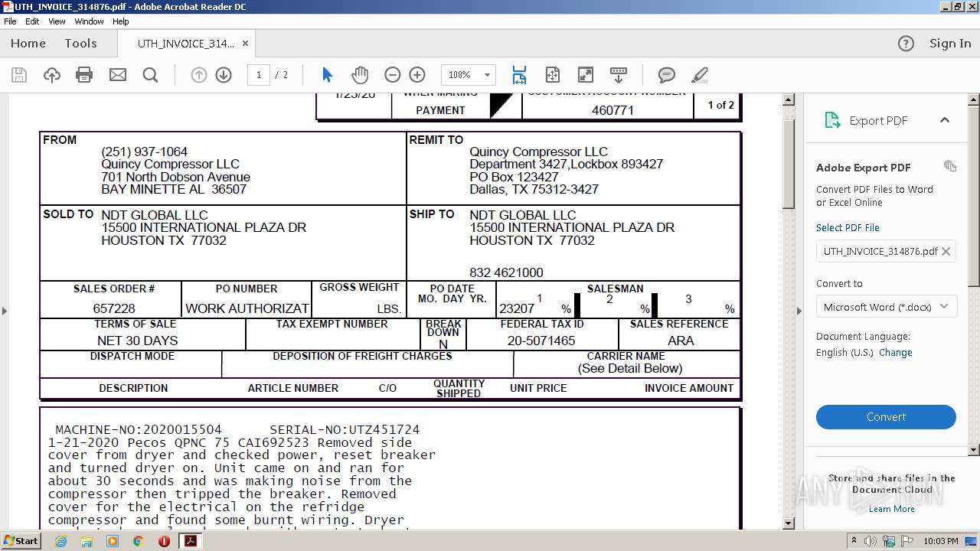Open the Help question mark icon
The width and height of the screenshot is (980, 551).
pos(906,44)
